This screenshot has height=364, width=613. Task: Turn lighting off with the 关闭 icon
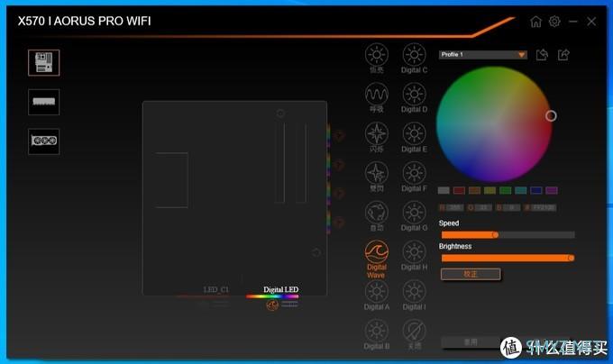pos(414,331)
